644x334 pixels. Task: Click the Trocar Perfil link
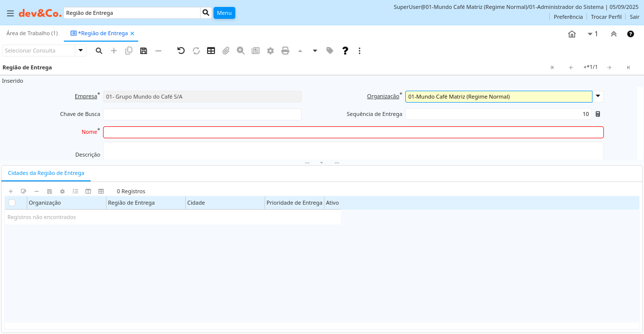[x=606, y=17]
